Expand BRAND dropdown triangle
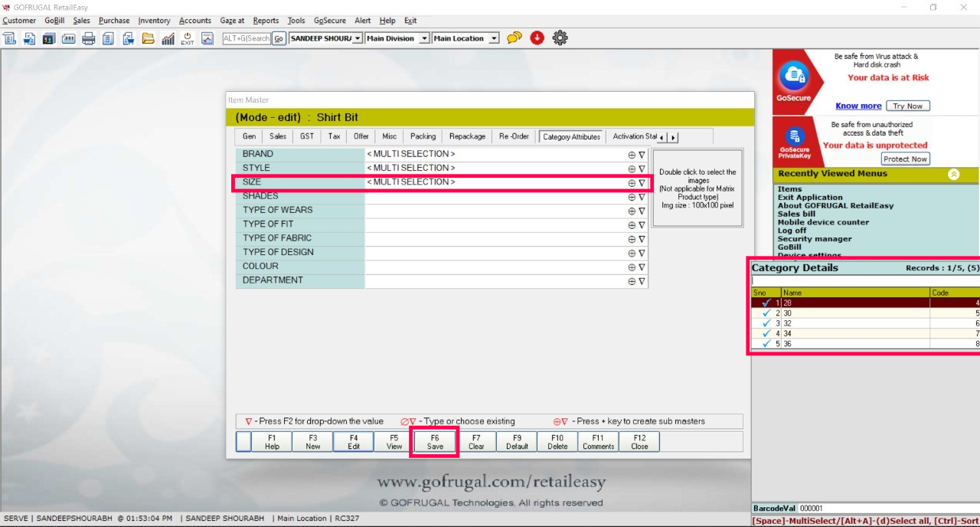 [x=642, y=154]
